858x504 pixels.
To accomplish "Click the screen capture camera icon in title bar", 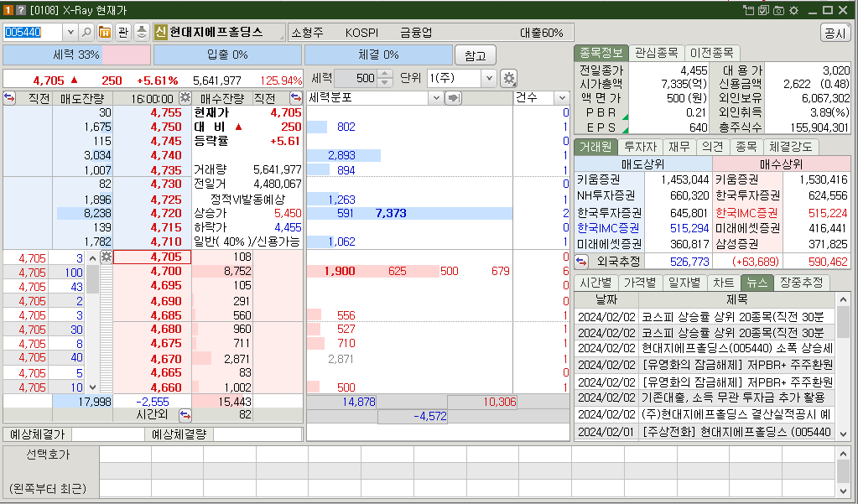I will [x=778, y=10].
